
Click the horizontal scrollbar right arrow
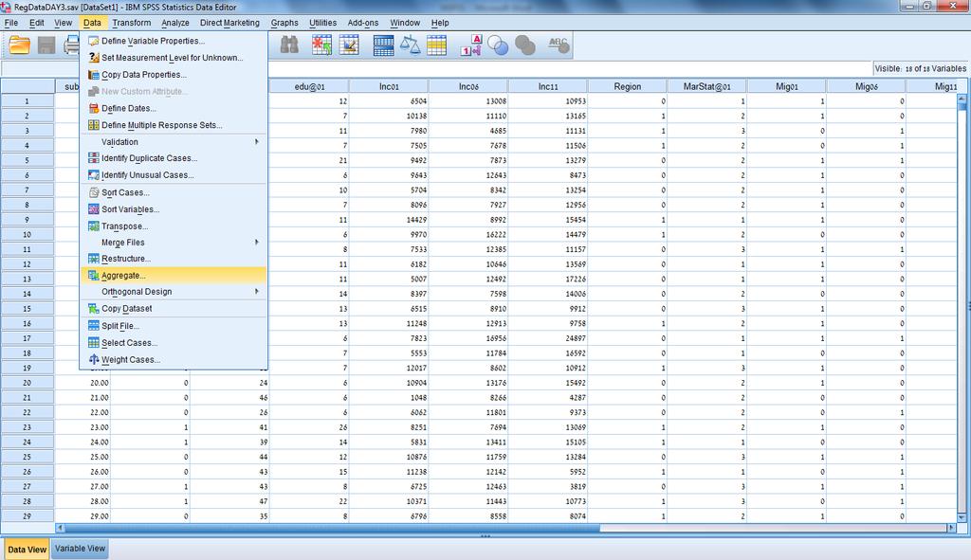pos(952,528)
